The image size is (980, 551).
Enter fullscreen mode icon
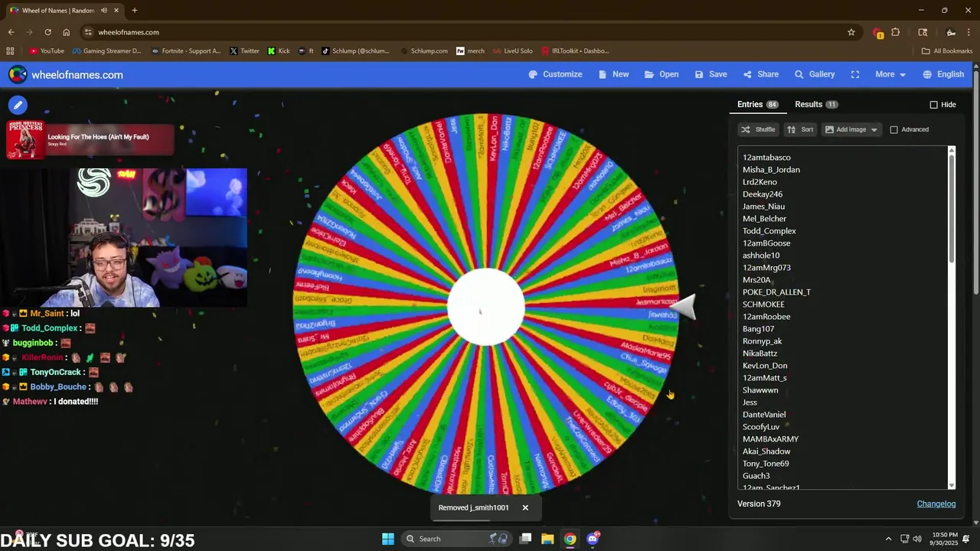point(855,74)
